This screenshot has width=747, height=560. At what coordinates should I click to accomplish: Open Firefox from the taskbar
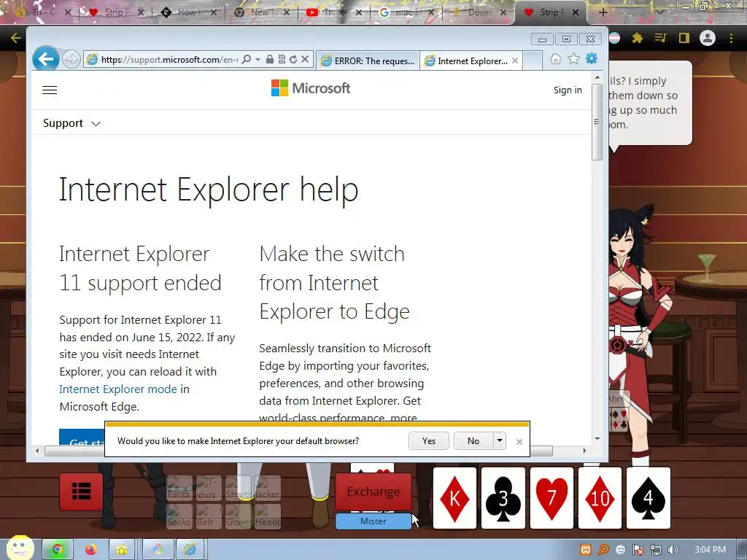point(90,550)
